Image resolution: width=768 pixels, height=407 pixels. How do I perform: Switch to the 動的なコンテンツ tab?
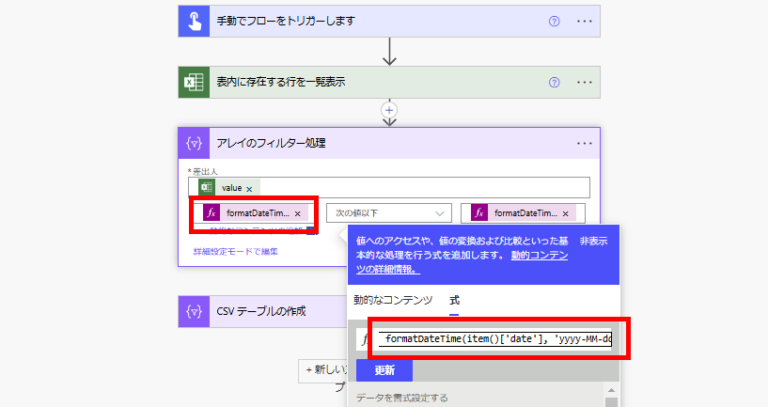point(393,300)
